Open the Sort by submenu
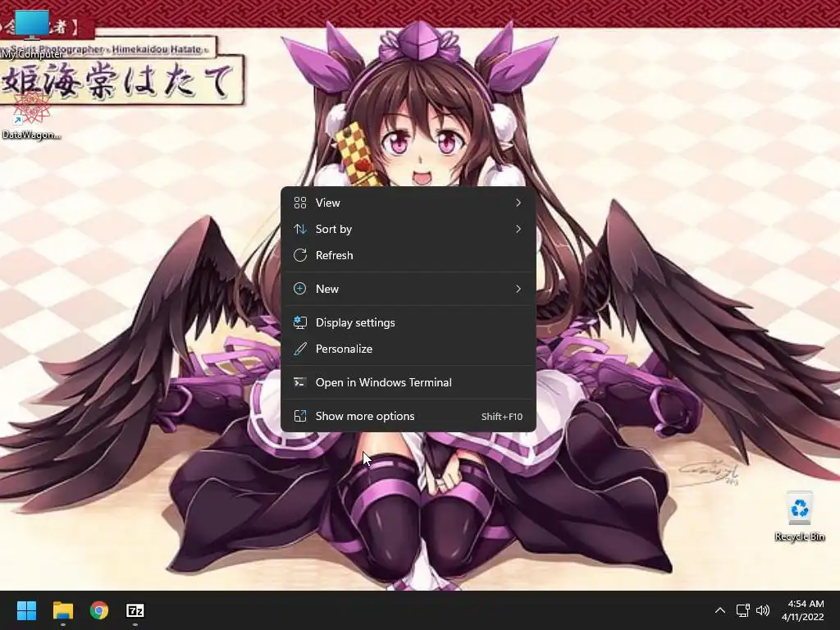The image size is (840, 630). (409, 229)
